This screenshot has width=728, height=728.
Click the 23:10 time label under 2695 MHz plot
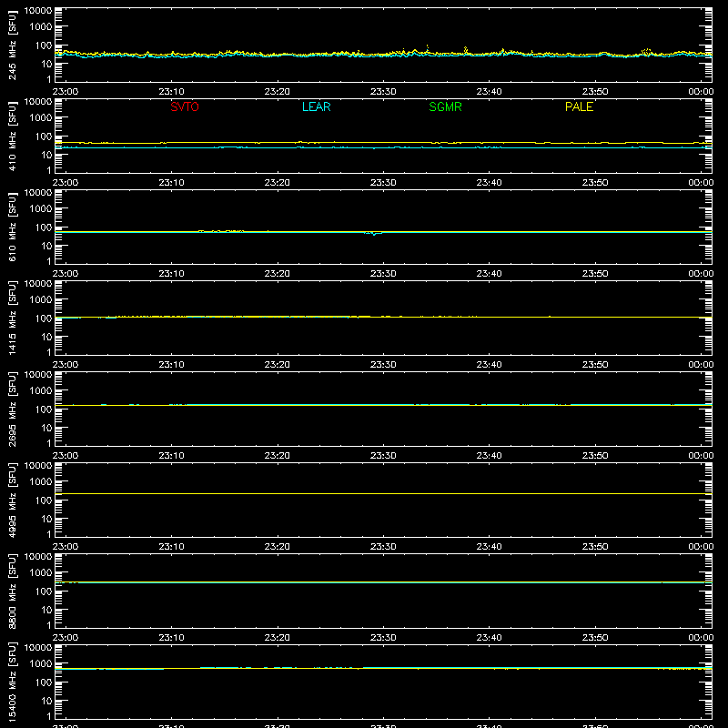[x=171, y=456]
